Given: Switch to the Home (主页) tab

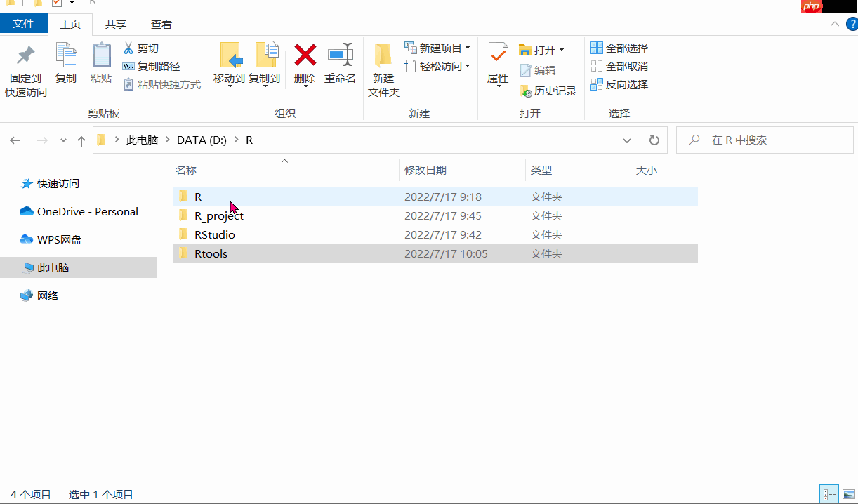Looking at the screenshot, I should coord(70,24).
